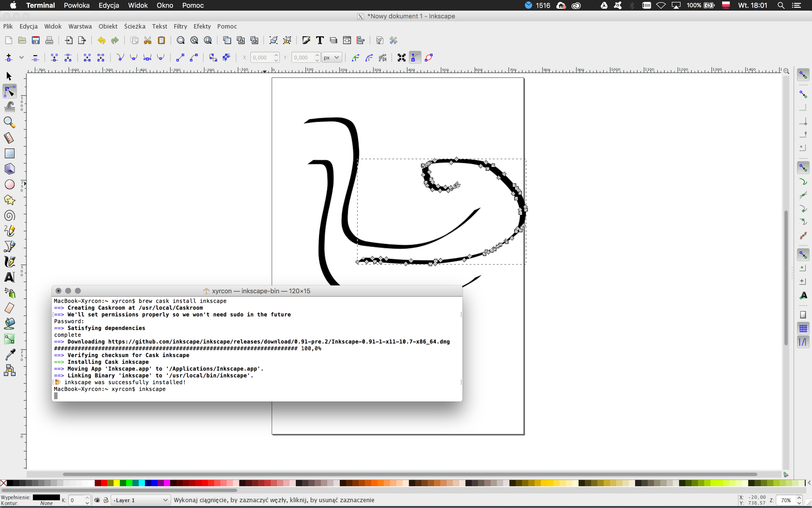Click the Print document icon
The image size is (812, 508).
[49, 40]
